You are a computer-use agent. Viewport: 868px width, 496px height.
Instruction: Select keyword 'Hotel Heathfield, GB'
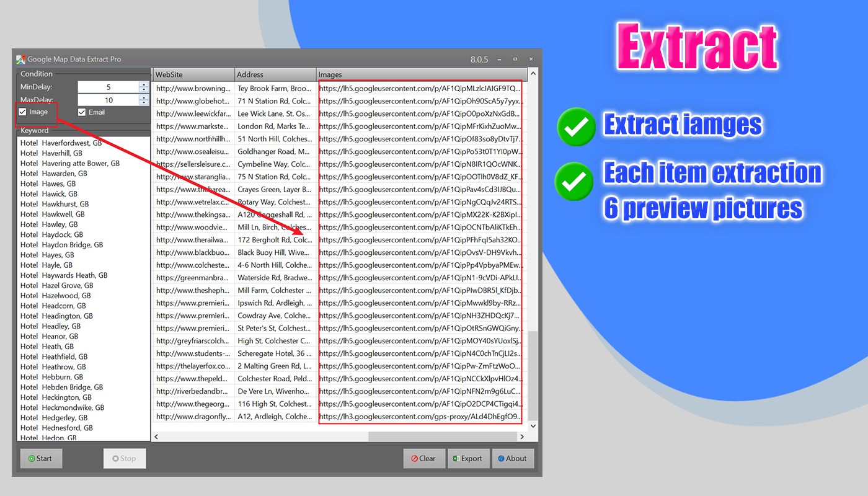54,356
